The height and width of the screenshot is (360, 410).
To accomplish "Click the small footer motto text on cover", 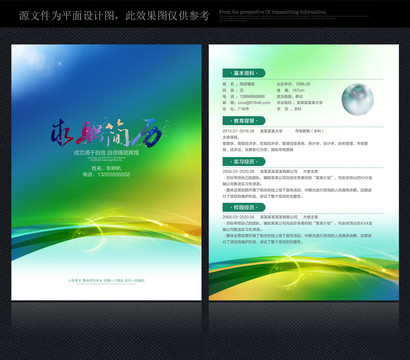I will pyautogui.click(x=106, y=281).
